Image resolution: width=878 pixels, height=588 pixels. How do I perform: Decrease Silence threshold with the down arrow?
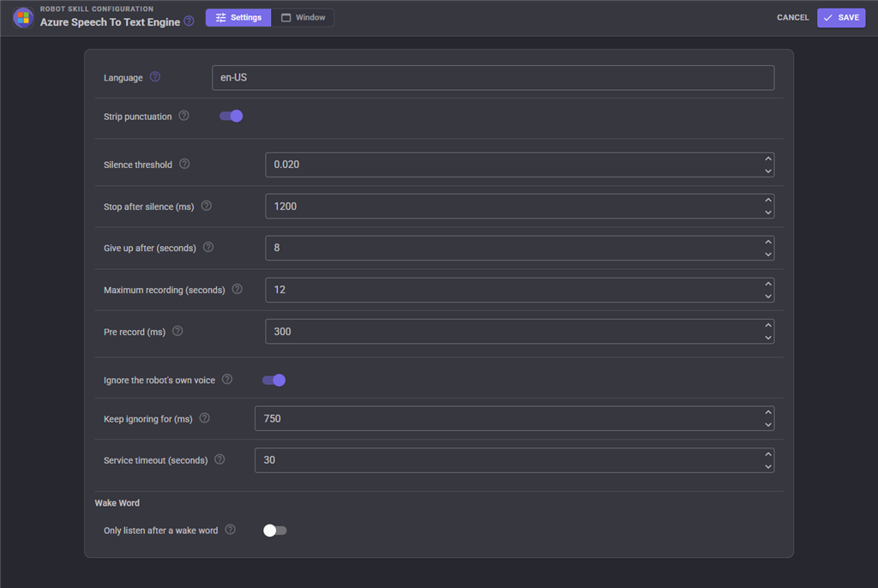(768, 171)
